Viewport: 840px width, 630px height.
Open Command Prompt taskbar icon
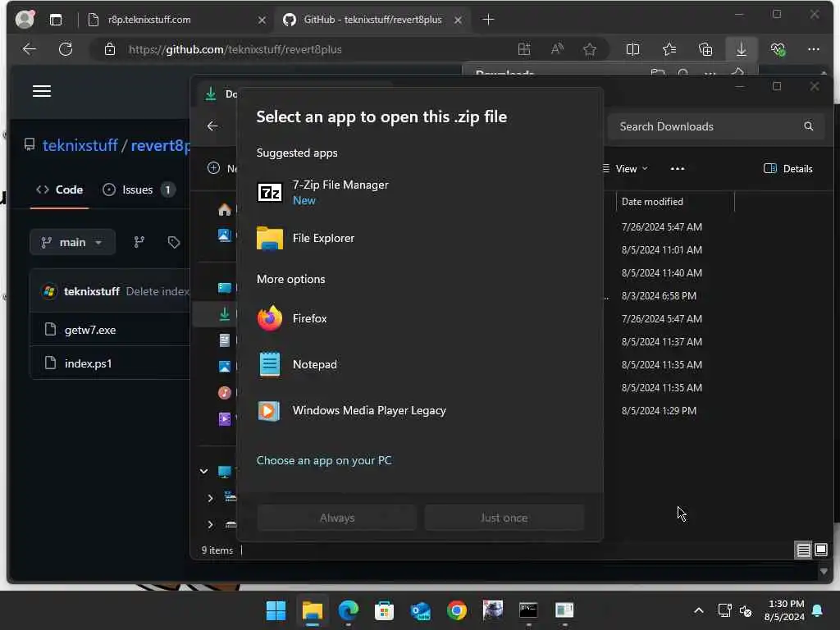pos(528,610)
